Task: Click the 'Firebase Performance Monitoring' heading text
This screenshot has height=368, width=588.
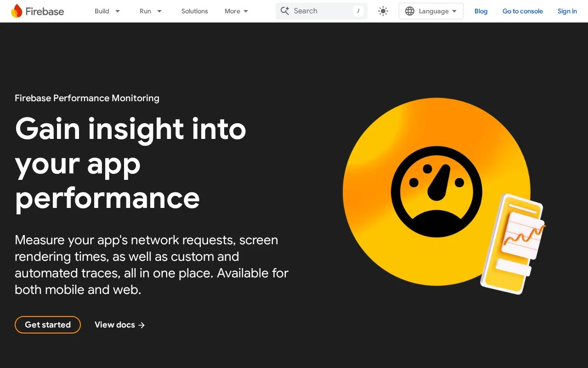Action: point(87,98)
